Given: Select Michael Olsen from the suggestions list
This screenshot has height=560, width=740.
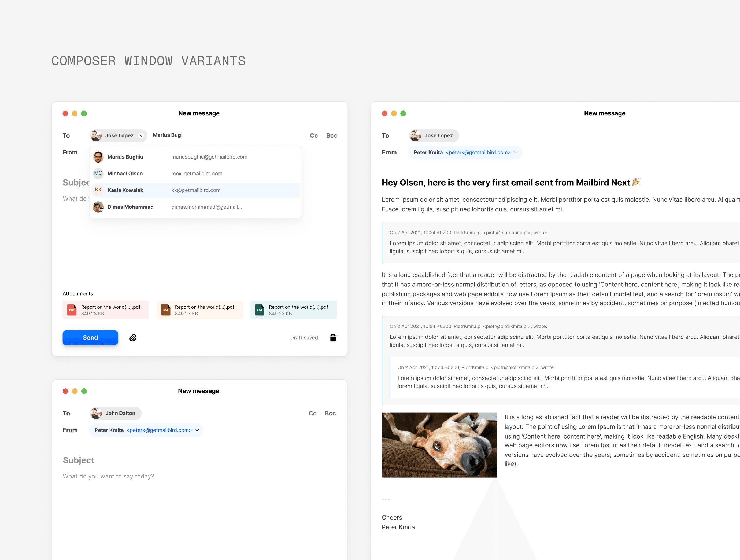Looking at the screenshot, I should click(x=196, y=173).
